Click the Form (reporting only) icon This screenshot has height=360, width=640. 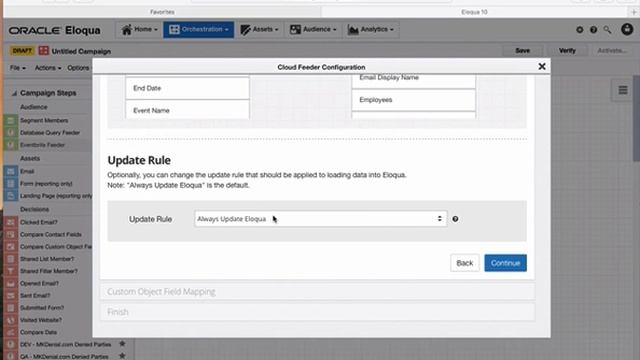[11, 184]
